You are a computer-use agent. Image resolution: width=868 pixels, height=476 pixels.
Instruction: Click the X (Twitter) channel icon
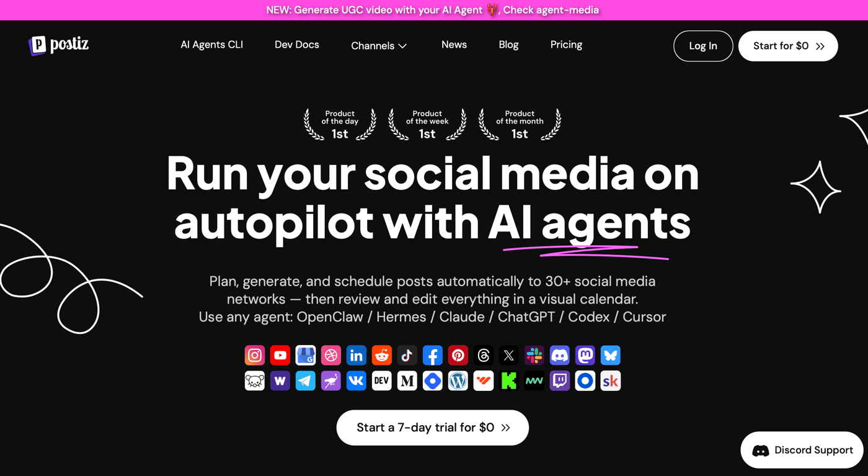[509, 355]
